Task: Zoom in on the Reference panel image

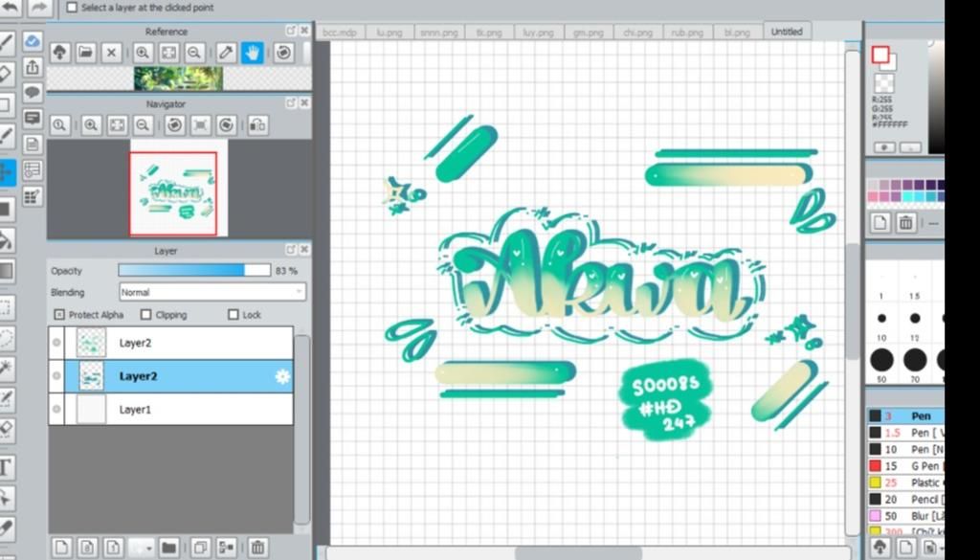Action: (143, 53)
